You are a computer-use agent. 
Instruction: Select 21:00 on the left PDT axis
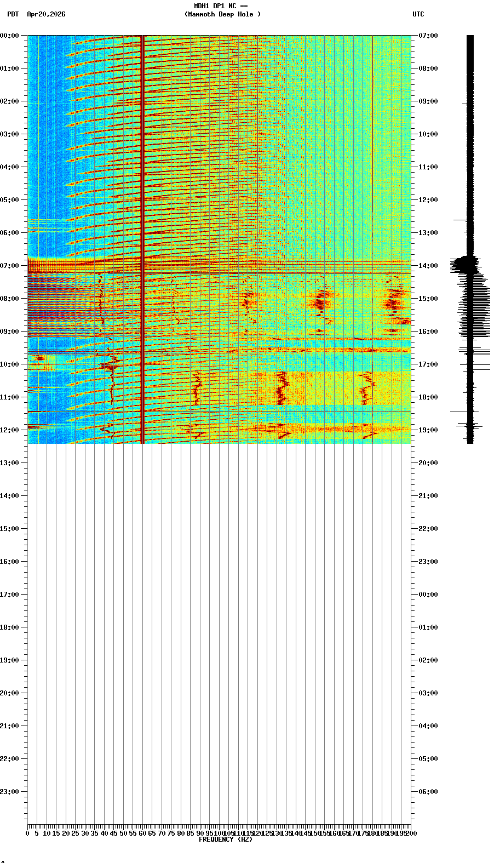[10, 726]
